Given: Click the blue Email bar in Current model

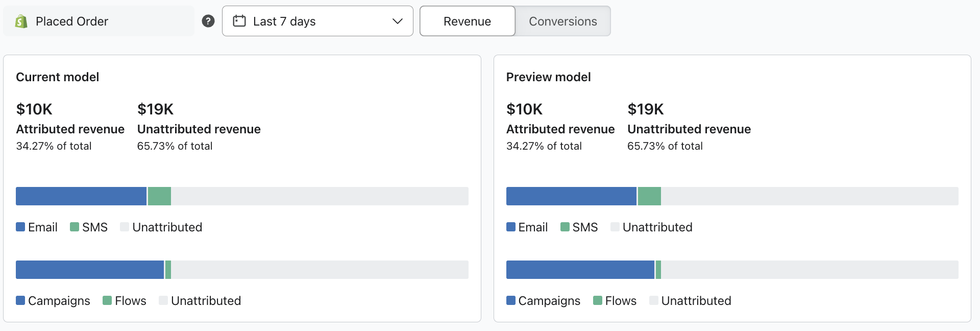Looking at the screenshot, I should [x=81, y=196].
